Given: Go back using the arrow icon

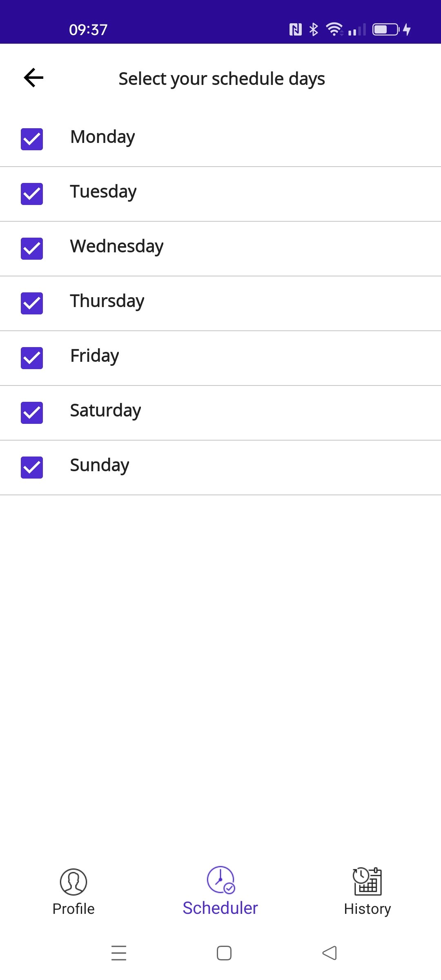Looking at the screenshot, I should pos(33,78).
